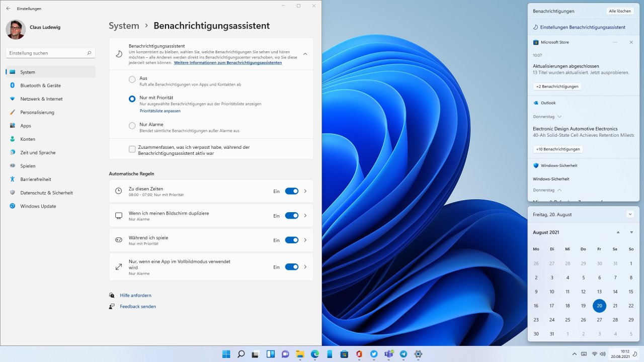The width and height of the screenshot is (644, 362).
Task: Click the keyboard icon in system tray
Action: [585, 354]
